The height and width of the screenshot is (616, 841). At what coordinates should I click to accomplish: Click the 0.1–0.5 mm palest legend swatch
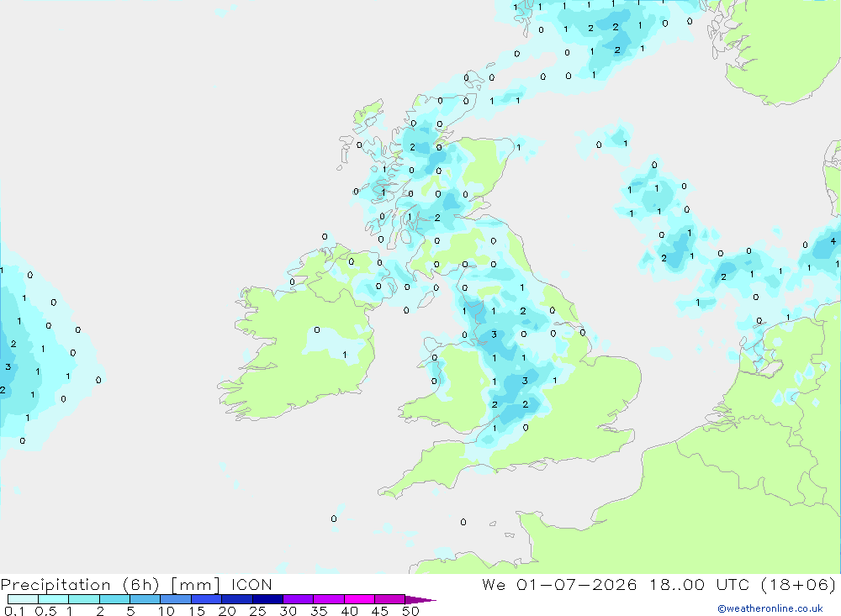(23, 599)
